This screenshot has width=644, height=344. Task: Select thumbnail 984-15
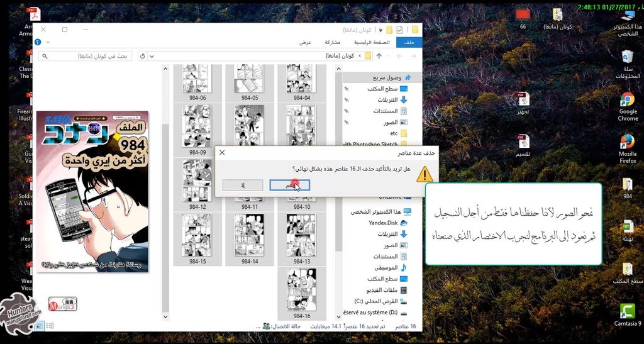197,239
